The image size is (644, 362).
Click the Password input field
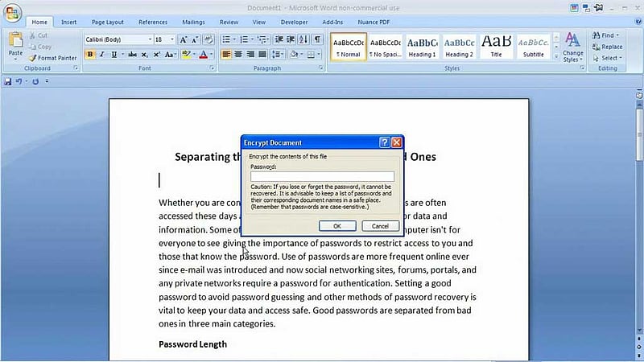(323, 176)
